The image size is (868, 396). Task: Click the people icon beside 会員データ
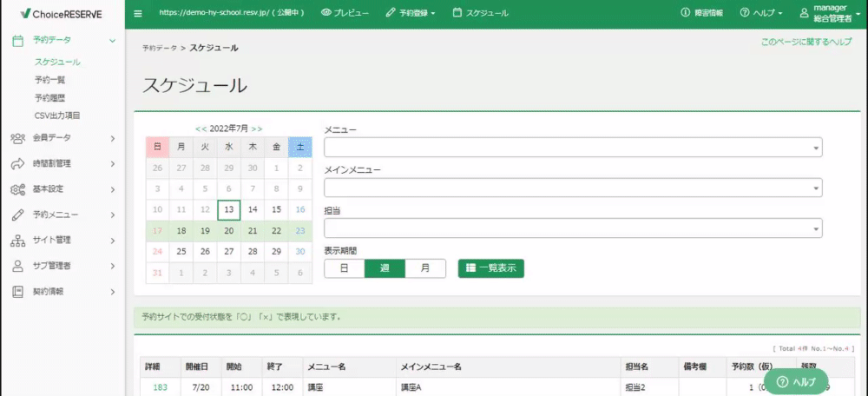(x=17, y=138)
